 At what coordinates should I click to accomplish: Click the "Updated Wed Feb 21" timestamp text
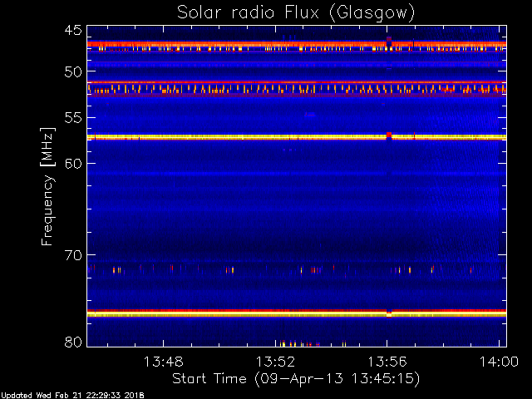72,396
